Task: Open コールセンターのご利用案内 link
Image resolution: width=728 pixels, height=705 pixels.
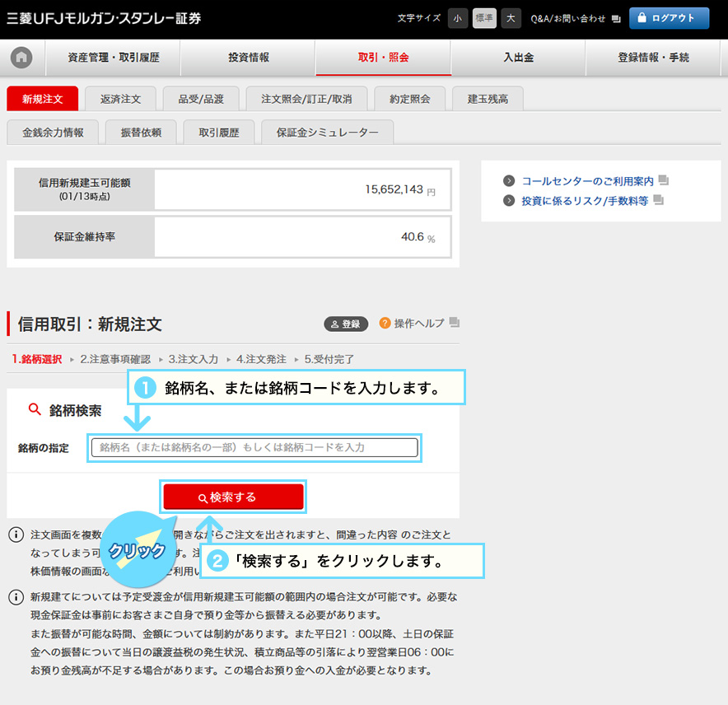Action: (x=586, y=180)
